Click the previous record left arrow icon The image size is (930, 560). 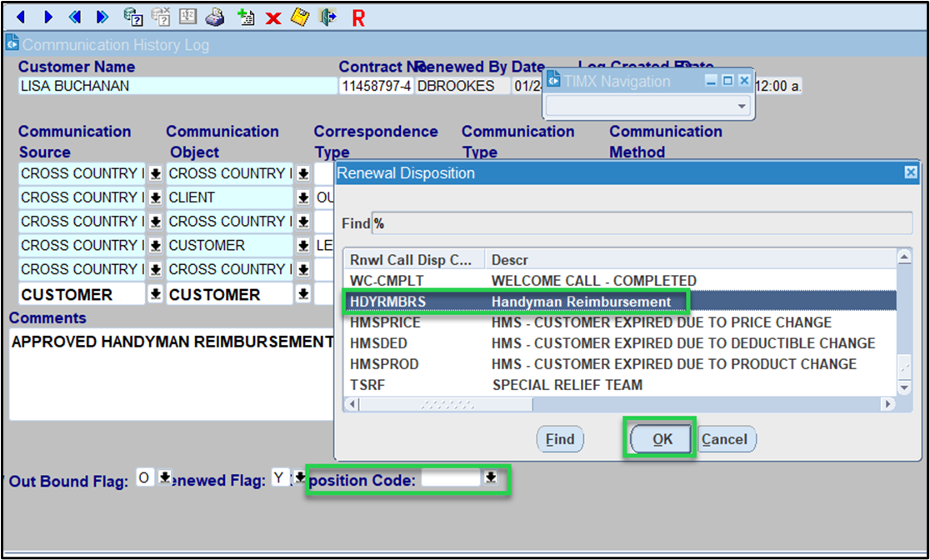point(21,17)
